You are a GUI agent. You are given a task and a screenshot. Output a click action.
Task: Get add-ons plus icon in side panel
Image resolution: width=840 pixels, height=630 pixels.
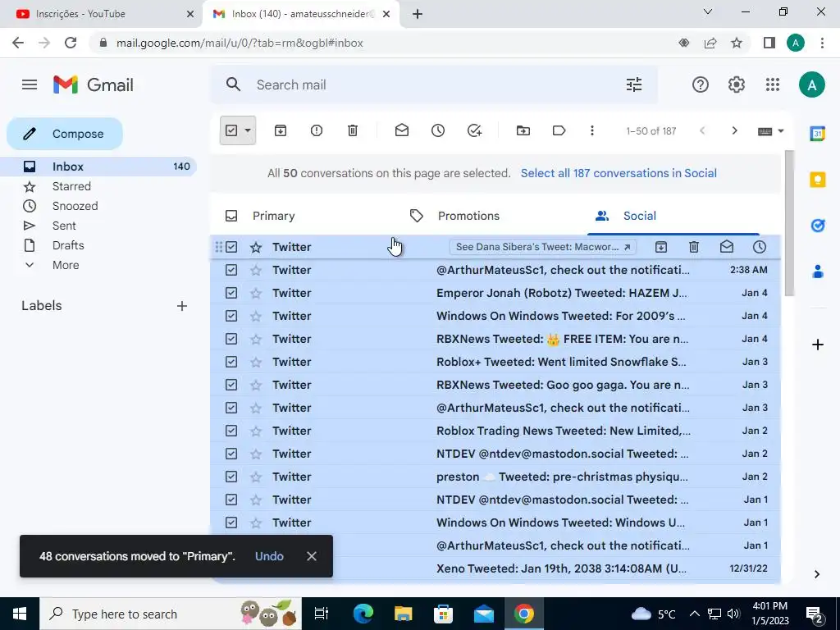click(818, 345)
